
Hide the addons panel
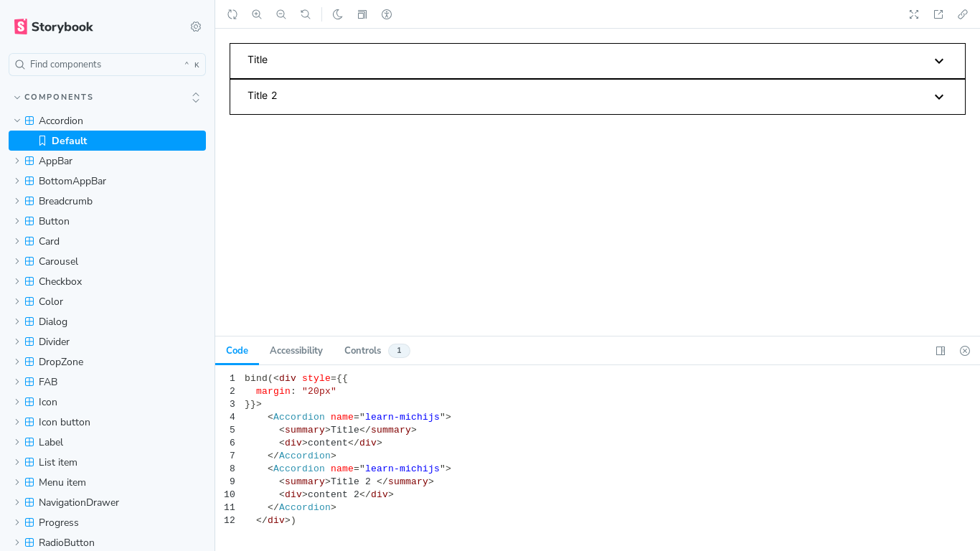[x=965, y=351]
